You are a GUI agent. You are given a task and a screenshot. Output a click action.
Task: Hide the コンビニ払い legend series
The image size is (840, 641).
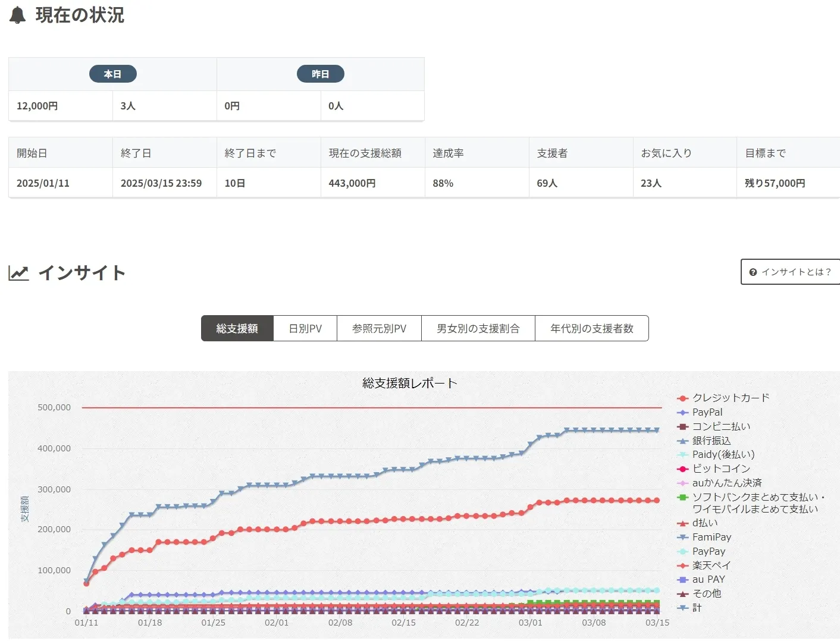(x=720, y=426)
